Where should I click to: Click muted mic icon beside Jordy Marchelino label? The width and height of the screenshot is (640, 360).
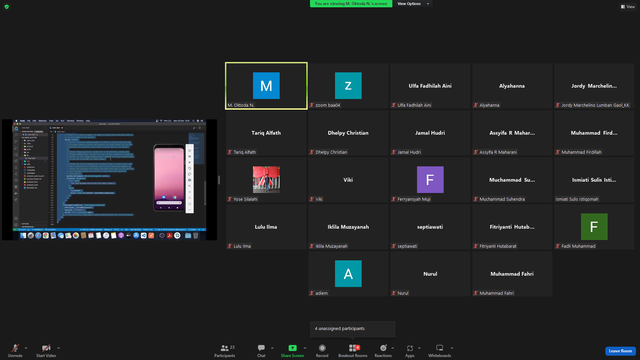[558, 105]
